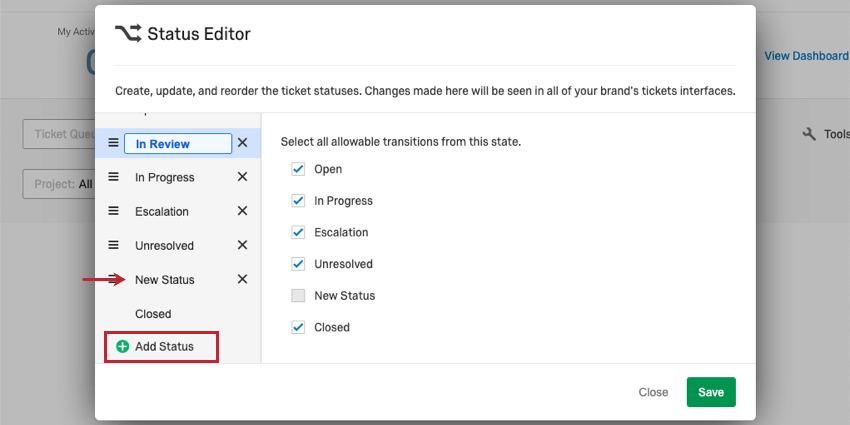
Task: Save the status changes
Action: (711, 392)
